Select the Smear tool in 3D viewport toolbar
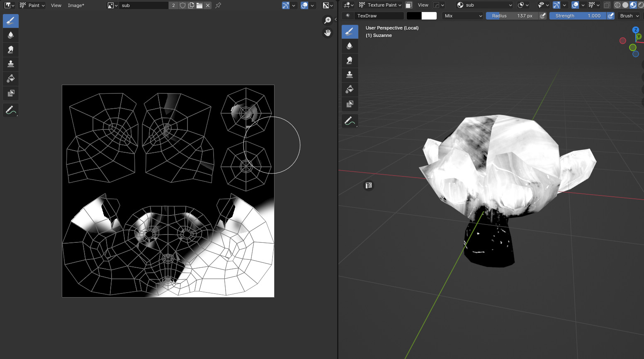 350,61
